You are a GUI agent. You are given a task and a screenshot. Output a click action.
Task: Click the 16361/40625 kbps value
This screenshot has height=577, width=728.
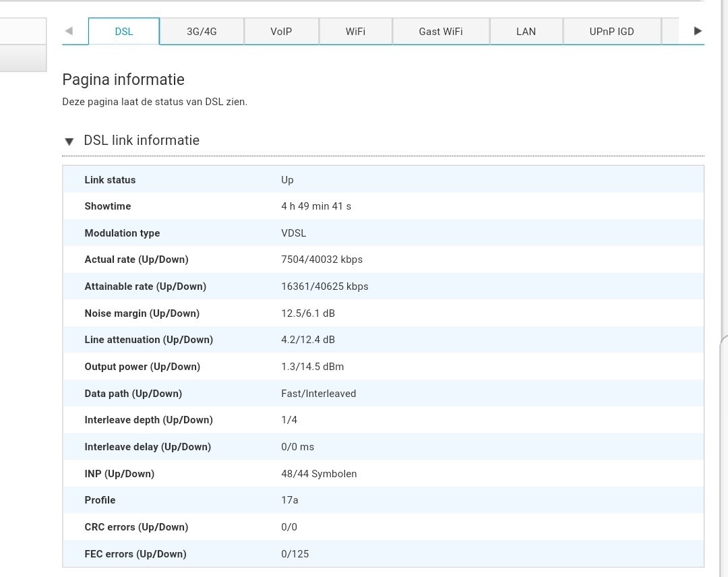[x=324, y=286]
